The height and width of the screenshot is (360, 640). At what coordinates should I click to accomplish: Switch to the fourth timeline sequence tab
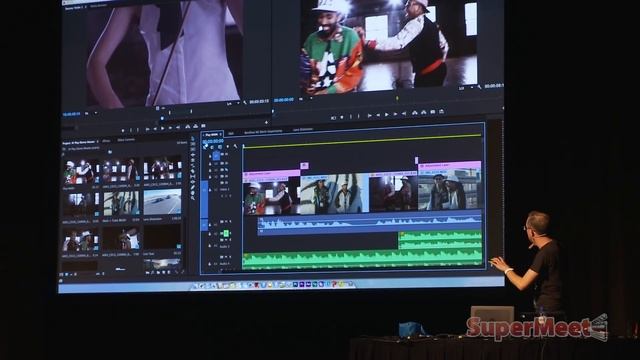tap(303, 130)
